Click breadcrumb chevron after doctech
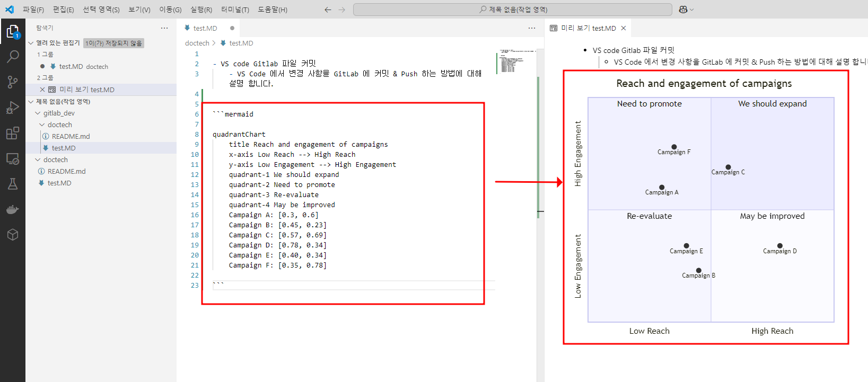This screenshot has height=382, width=868. coord(214,43)
